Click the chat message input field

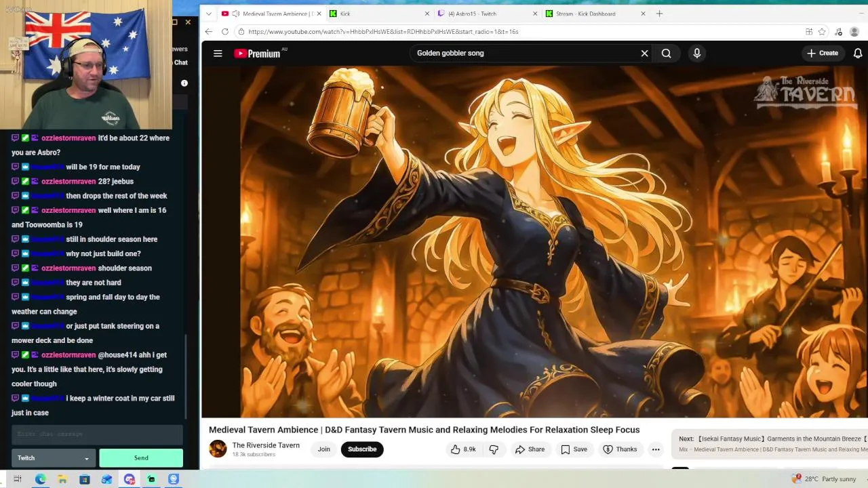97,434
